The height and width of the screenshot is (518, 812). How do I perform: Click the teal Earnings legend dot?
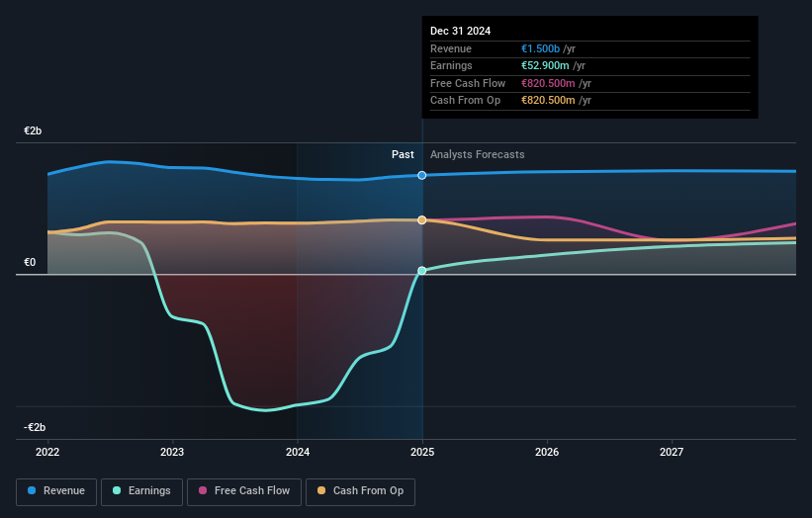(x=117, y=490)
